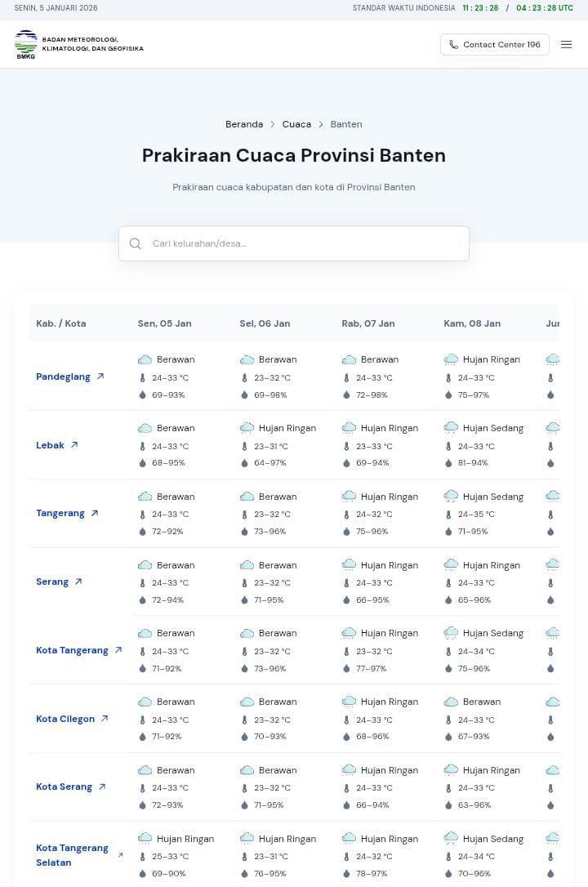
Task: Select the Banten breadcrumb item
Action: coord(346,124)
